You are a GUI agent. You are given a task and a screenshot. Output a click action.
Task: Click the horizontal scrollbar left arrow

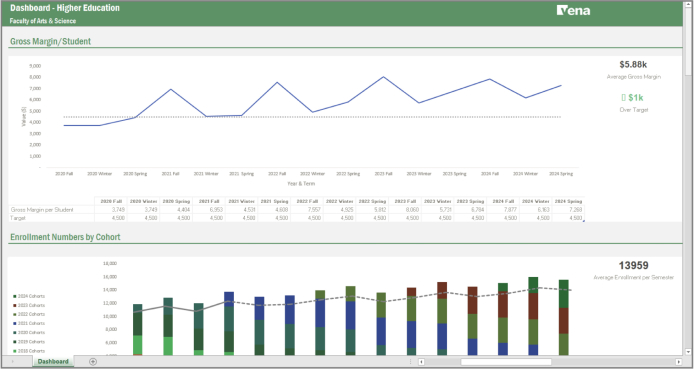tap(421, 362)
